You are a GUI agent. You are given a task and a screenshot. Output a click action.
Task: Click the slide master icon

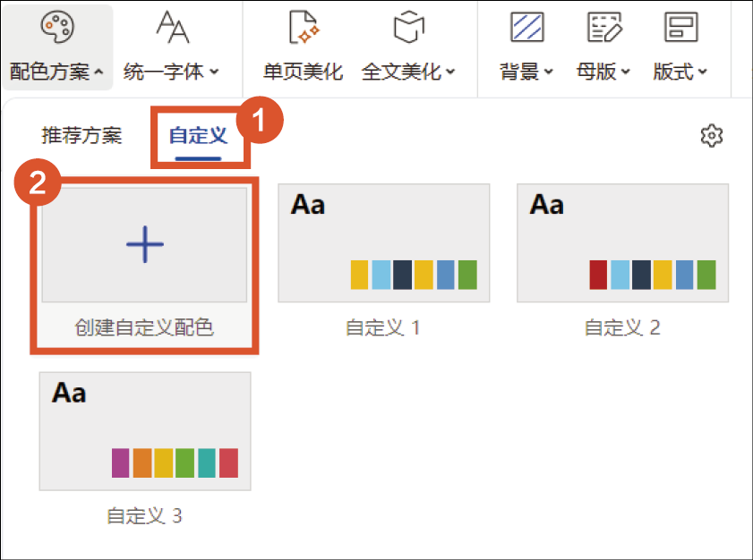click(x=603, y=27)
